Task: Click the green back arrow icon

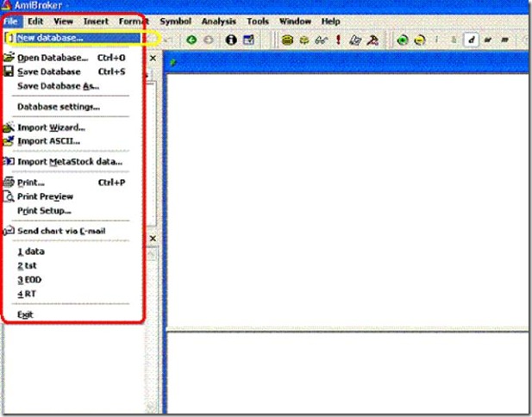Action: [x=191, y=40]
